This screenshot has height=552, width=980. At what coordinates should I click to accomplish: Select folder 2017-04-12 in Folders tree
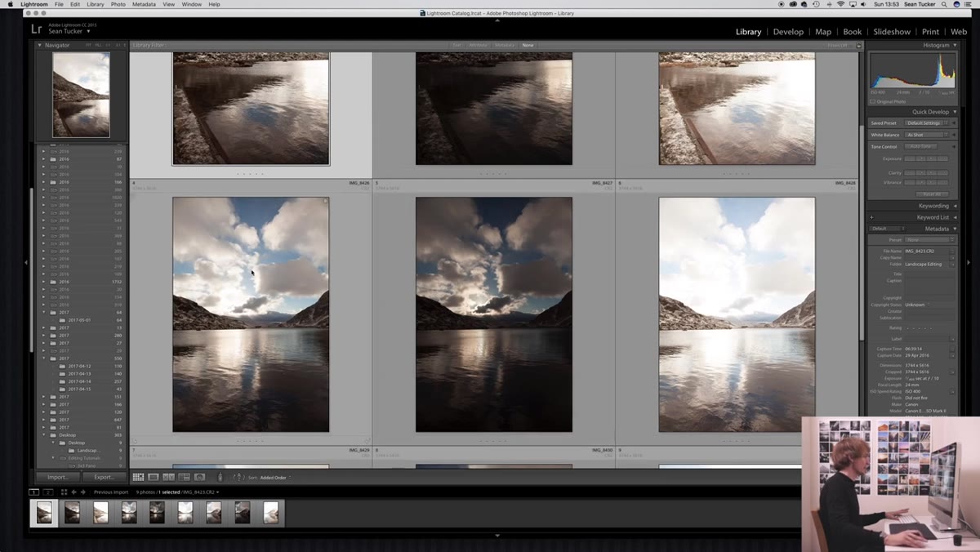tap(80, 367)
